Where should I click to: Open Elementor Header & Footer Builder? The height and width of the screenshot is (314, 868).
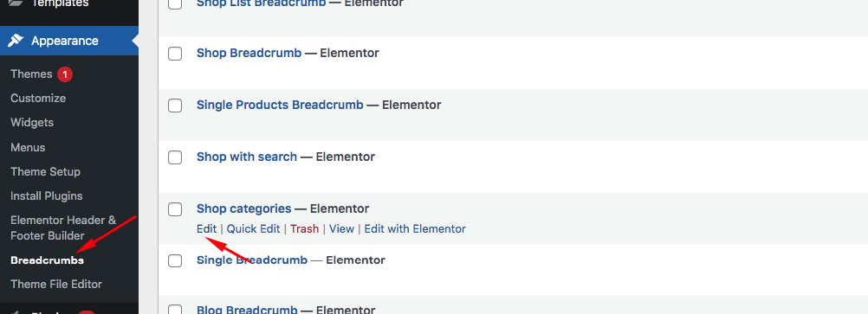[x=63, y=227]
